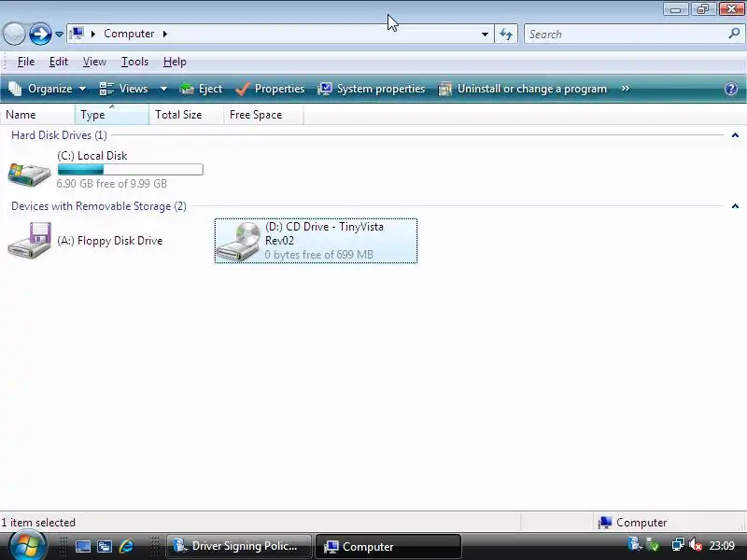Click Eject in the toolbar
The height and width of the screenshot is (560, 747).
tap(201, 89)
